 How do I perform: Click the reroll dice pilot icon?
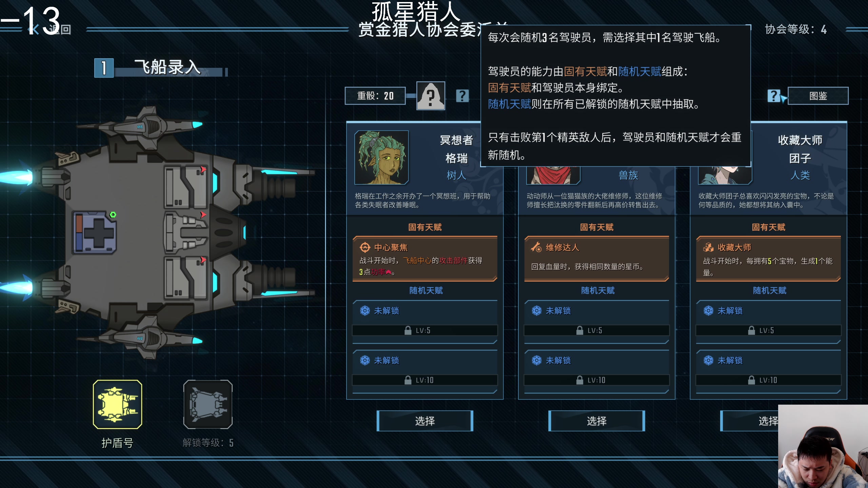[431, 96]
